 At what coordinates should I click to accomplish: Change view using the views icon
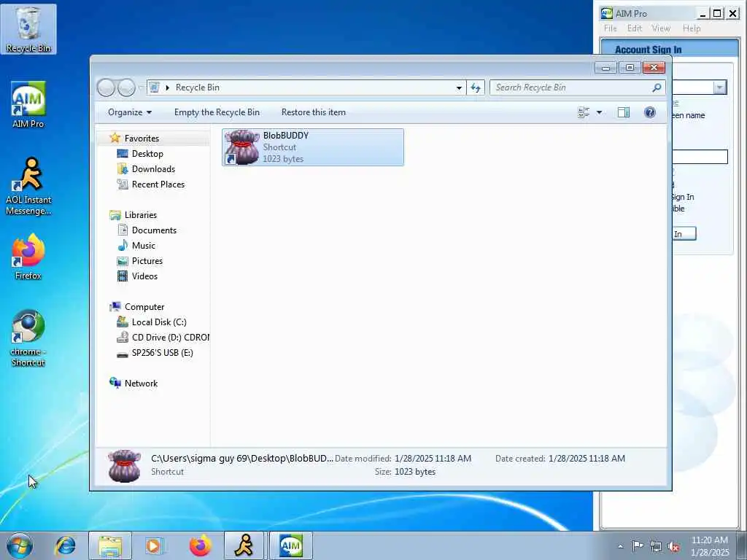[584, 112]
